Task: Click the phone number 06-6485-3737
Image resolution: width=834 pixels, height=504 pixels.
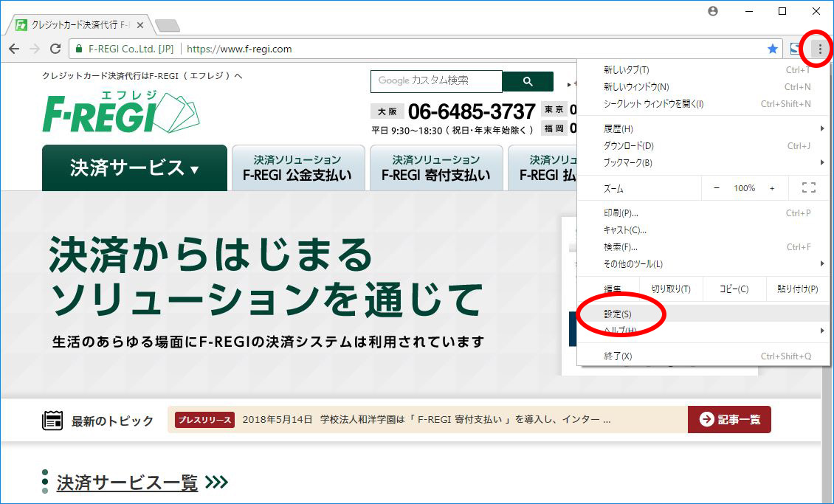Action: coord(472,111)
